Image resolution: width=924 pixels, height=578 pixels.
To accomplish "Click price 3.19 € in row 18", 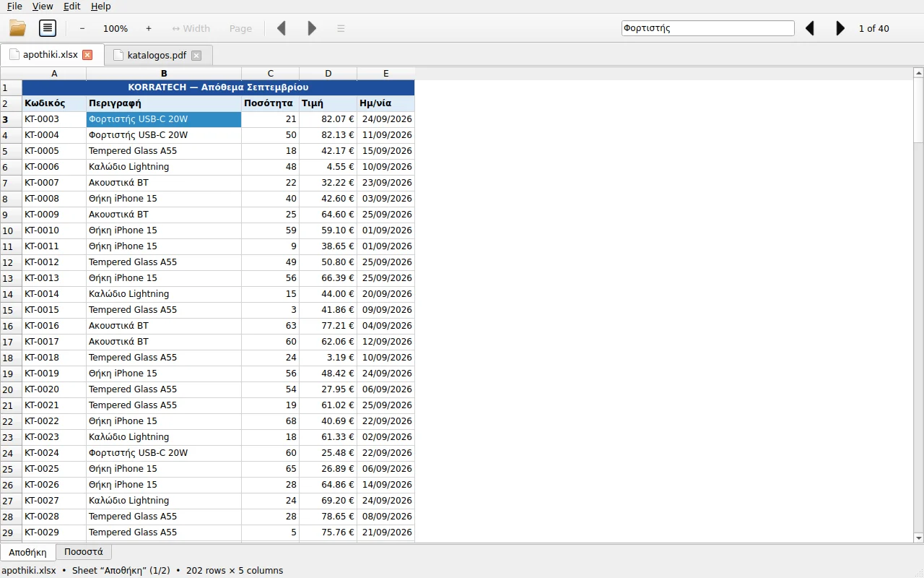I will [x=328, y=358].
